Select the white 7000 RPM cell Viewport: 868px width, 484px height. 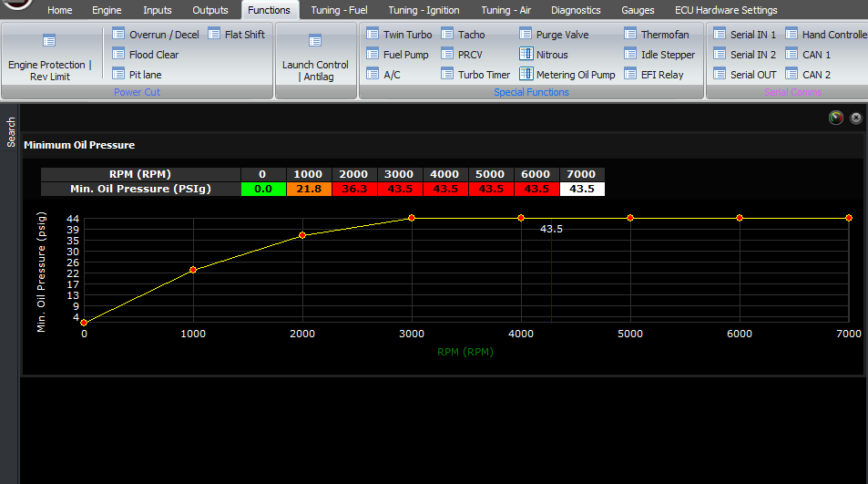coord(582,189)
